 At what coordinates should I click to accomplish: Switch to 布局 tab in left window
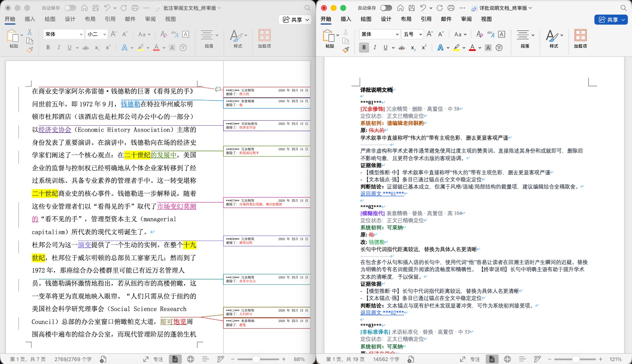(90, 19)
